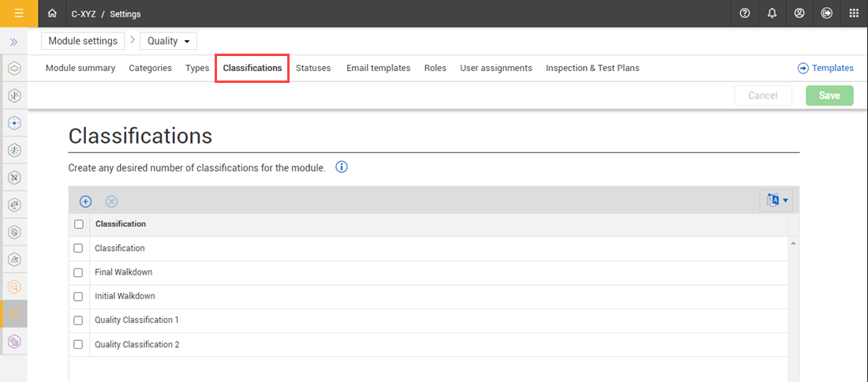The image size is (868, 382).
Task: Switch to the Statuses tab
Action: click(x=313, y=68)
